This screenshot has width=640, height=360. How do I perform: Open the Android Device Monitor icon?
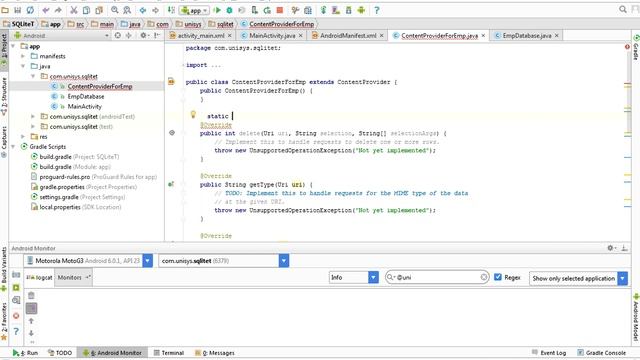(361, 10)
